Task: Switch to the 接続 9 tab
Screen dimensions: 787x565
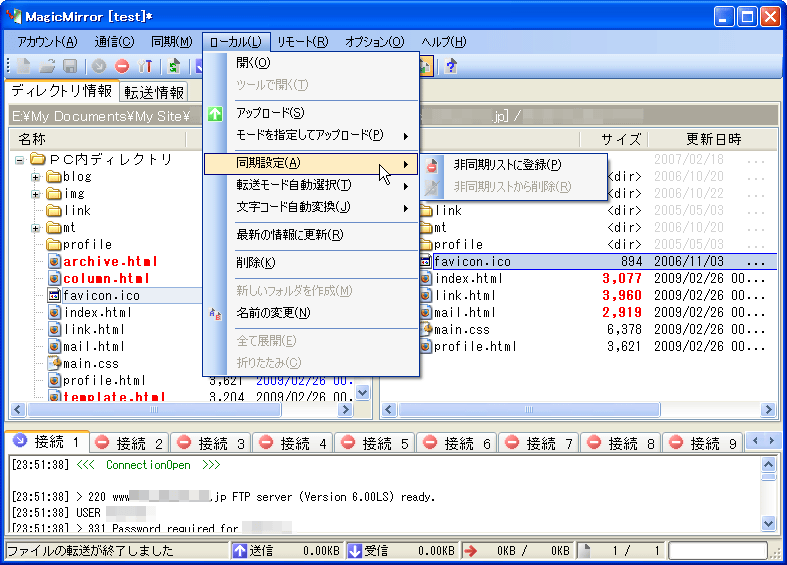Action: (x=704, y=443)
